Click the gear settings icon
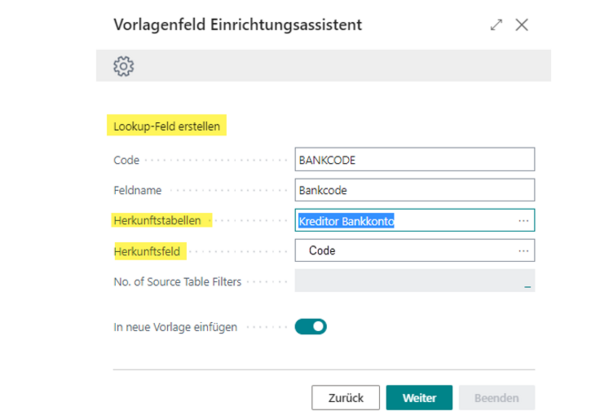 [x=124, y=66]
